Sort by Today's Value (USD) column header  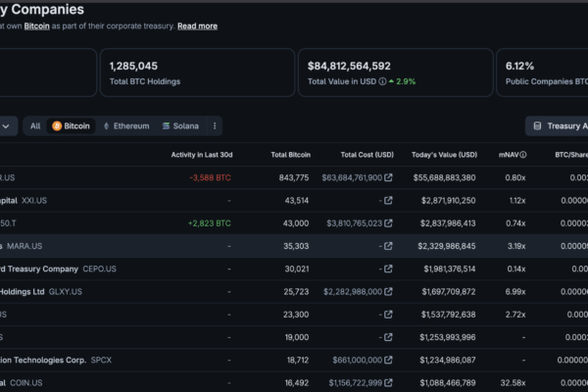coord(444,155)
